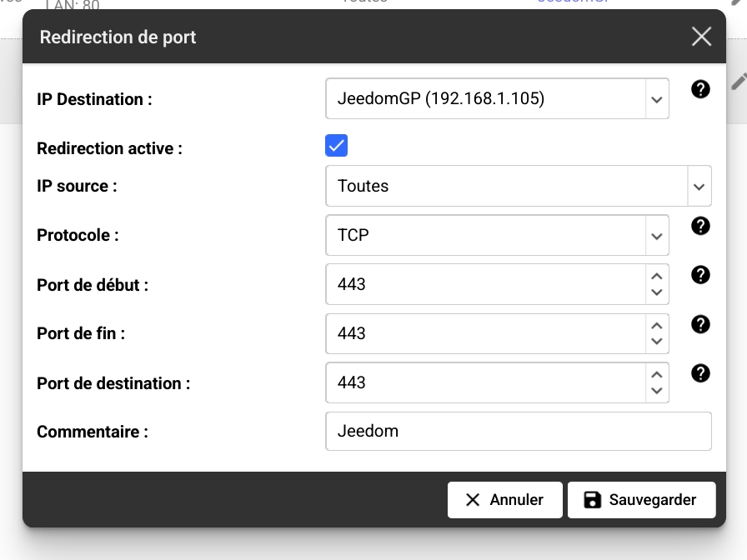This screenshot has width=747, height=560.
Task: Increment Port de fin with up arrow
Action: coord(657,326)
